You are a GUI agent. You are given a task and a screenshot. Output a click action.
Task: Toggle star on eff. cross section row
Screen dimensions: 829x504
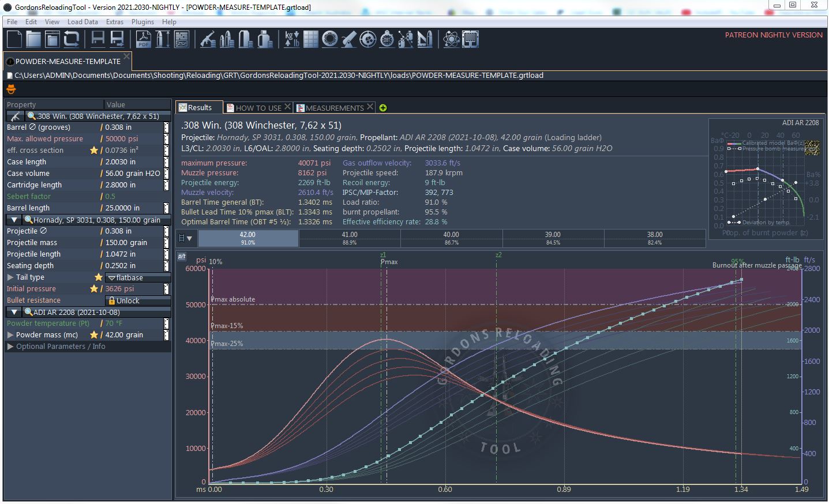coord(94,150)
